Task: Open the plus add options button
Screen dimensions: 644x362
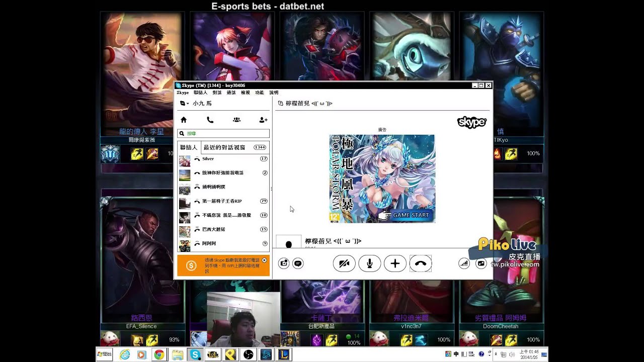Action: [395, 263]
